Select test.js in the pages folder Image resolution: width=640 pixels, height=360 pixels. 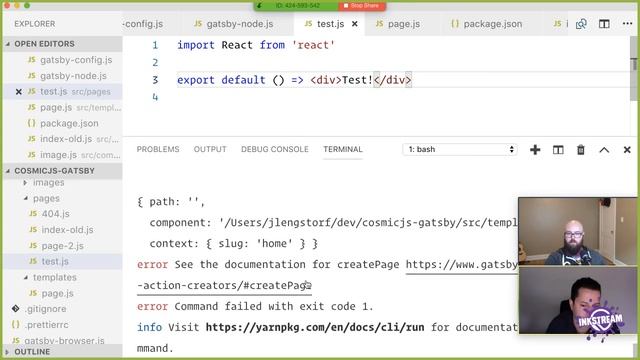[55, 262]
